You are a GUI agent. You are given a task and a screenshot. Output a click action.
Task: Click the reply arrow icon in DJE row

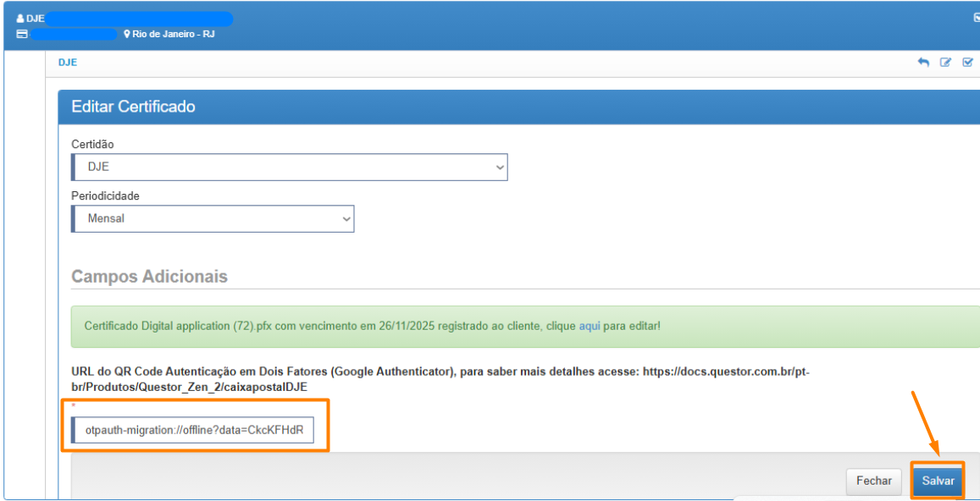pos(923,63)
